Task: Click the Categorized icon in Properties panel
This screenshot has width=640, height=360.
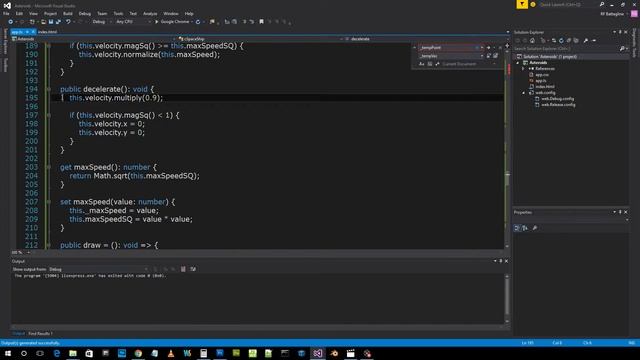Action: (x=517, y=228)
